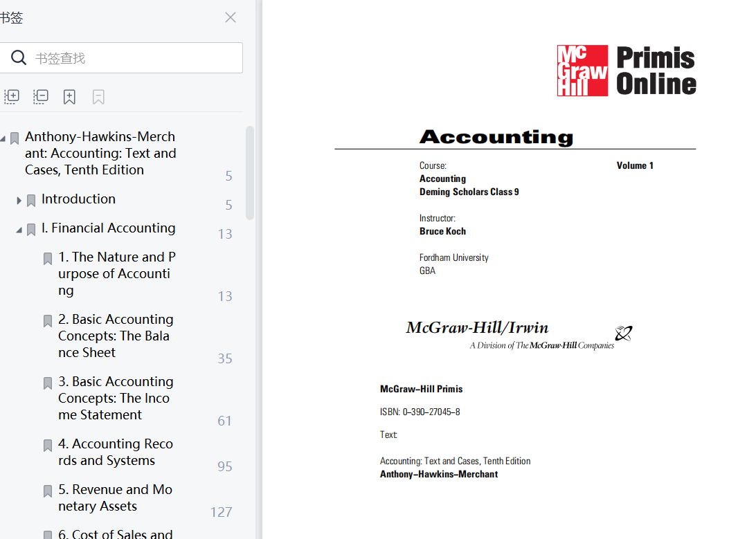Go to 1. The Nature and Purpose of Accounting
Screen dimensions: 756x539
[117, 273]
